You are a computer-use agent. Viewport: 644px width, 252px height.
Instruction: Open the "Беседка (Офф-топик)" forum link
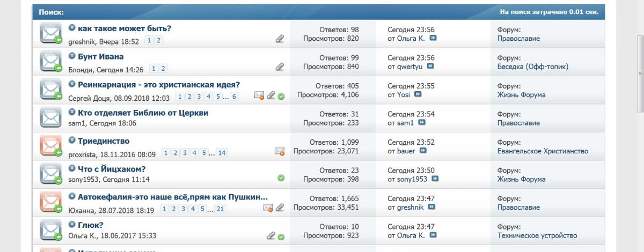532,66
